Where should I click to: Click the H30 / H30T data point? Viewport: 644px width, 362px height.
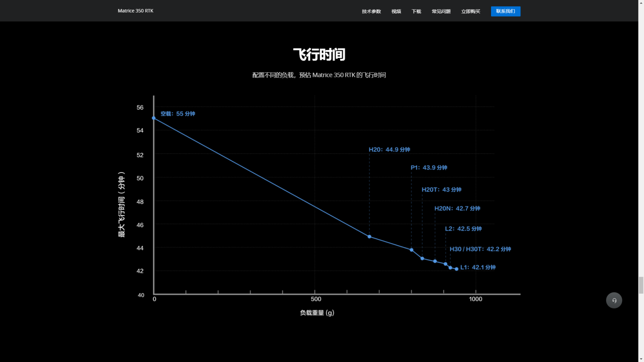point(450,267)
